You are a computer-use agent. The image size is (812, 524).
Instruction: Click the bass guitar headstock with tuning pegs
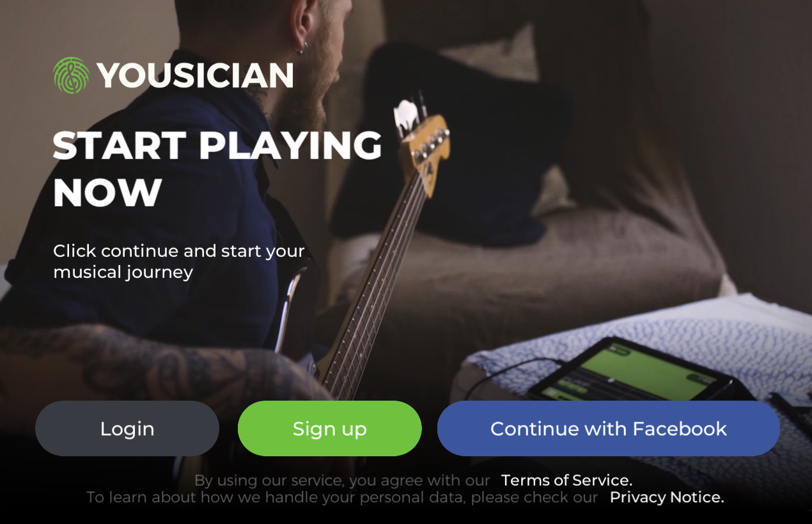tap(422, 144)
